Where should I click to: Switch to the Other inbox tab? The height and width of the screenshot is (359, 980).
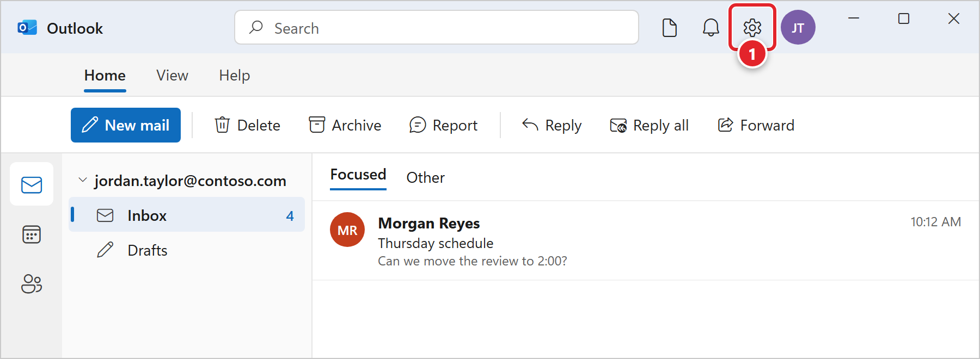tap(426, 177)
